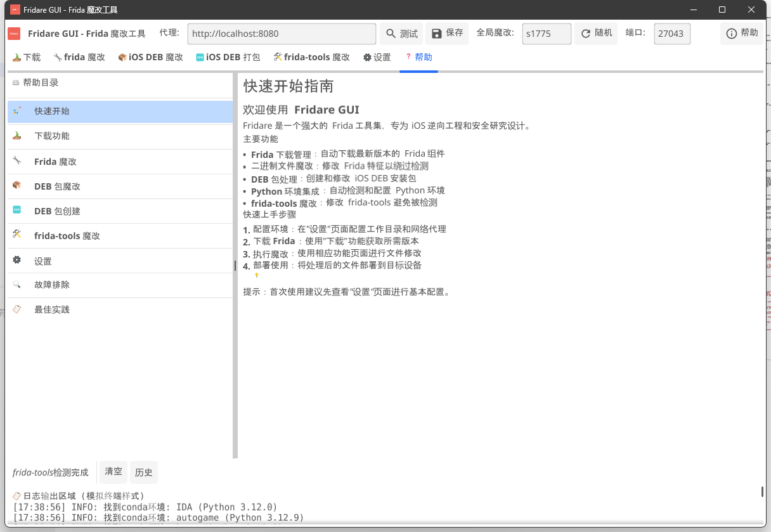The height and width of the screenshot is (532, 771).
Task: Click the package icon on iOS DEB 魔改 tab
Action: tap(122, 57)
